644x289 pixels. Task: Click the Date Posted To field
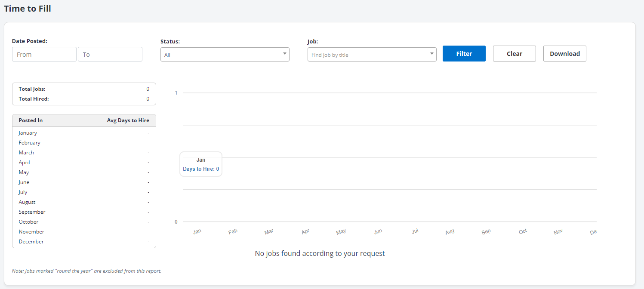pyautogui.click(x=110, y=54)
